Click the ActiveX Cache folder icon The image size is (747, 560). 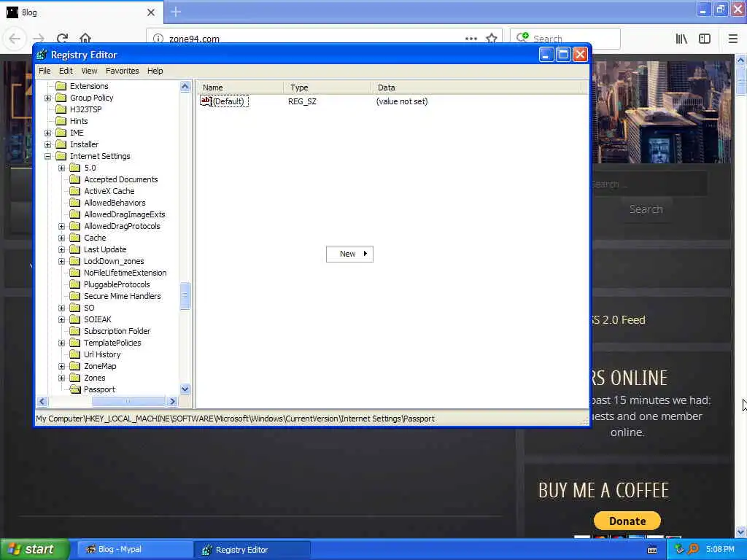pos(75,191)
